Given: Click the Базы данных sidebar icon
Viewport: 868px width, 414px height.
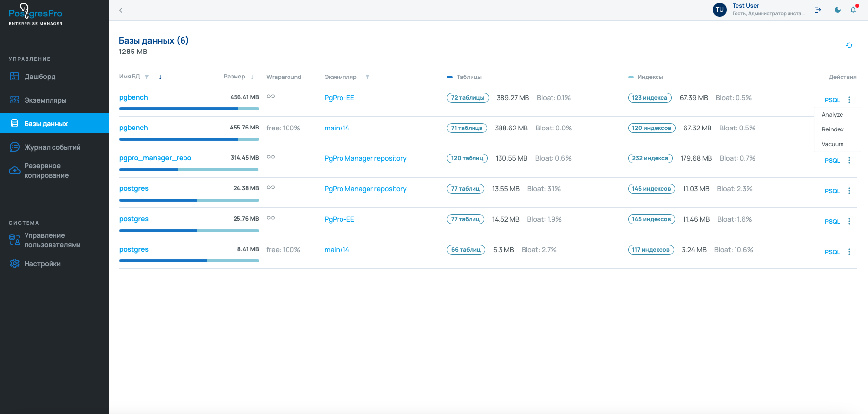Looking at the screenshot, I should [x=15, y=124].
